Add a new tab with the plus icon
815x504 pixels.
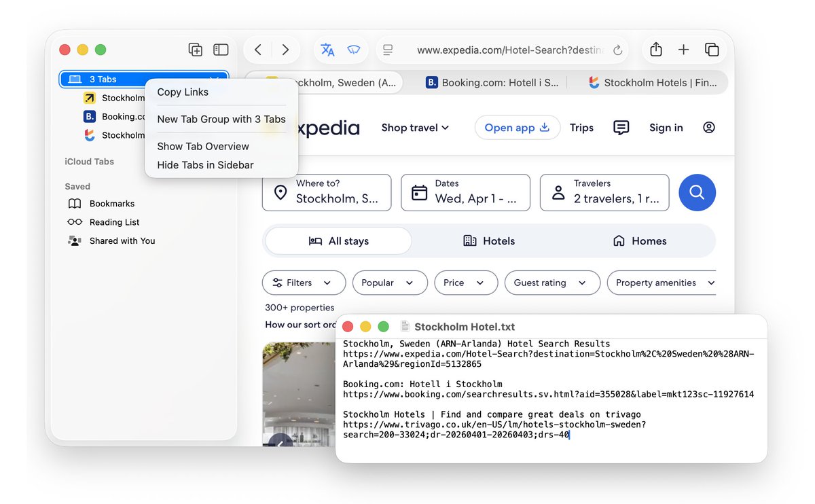tap(684, 50)
